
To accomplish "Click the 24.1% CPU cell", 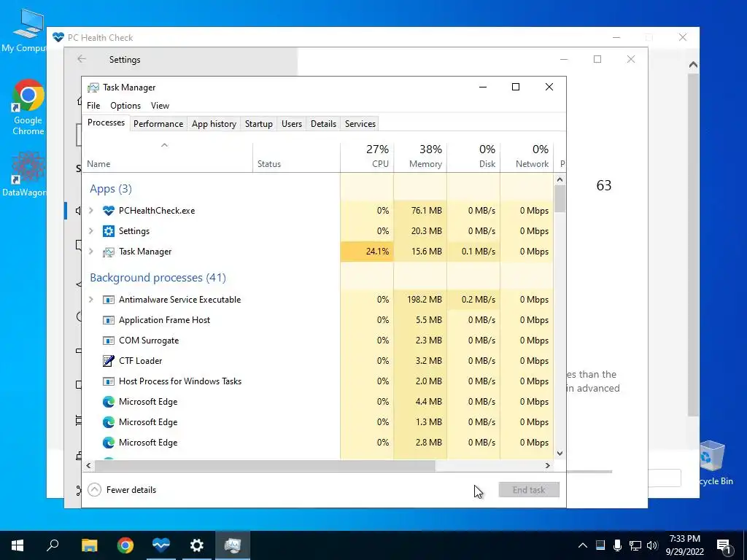I will [367, 252].
